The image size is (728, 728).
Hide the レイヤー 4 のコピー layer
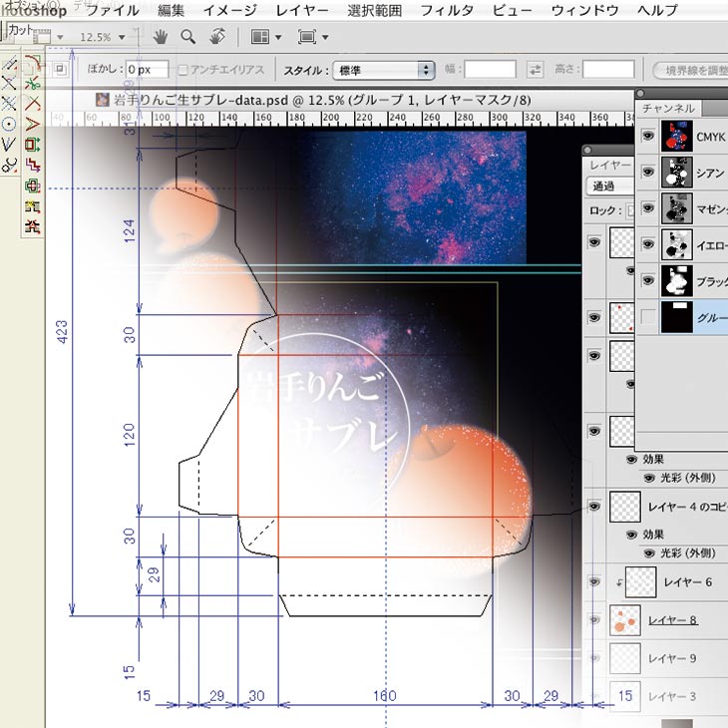point(594,507)
